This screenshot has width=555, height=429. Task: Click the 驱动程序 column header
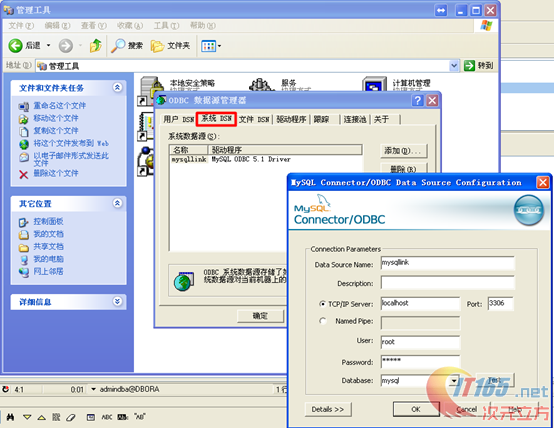285,150
